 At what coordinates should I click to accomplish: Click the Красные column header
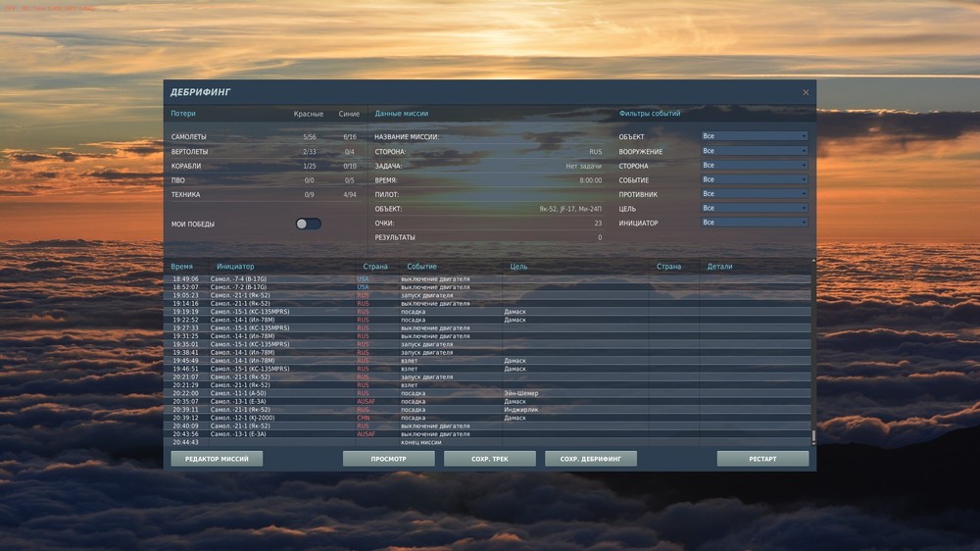point(309,114)
